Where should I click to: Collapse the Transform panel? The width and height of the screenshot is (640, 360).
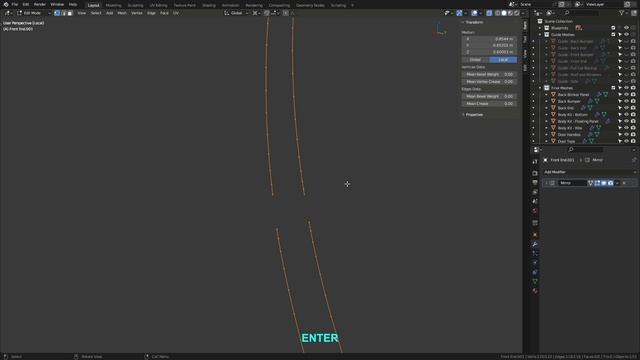coord(473,22)
